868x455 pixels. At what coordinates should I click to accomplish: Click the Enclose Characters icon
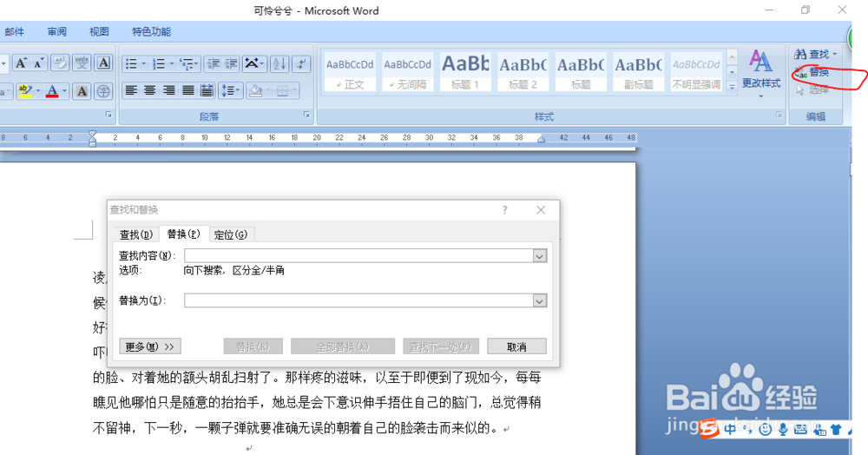point(103,91)
